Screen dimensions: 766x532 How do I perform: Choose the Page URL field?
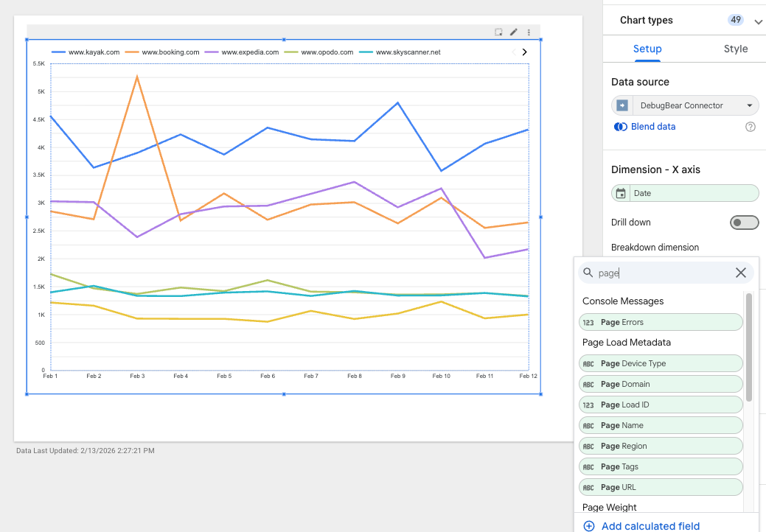[661, 487]
